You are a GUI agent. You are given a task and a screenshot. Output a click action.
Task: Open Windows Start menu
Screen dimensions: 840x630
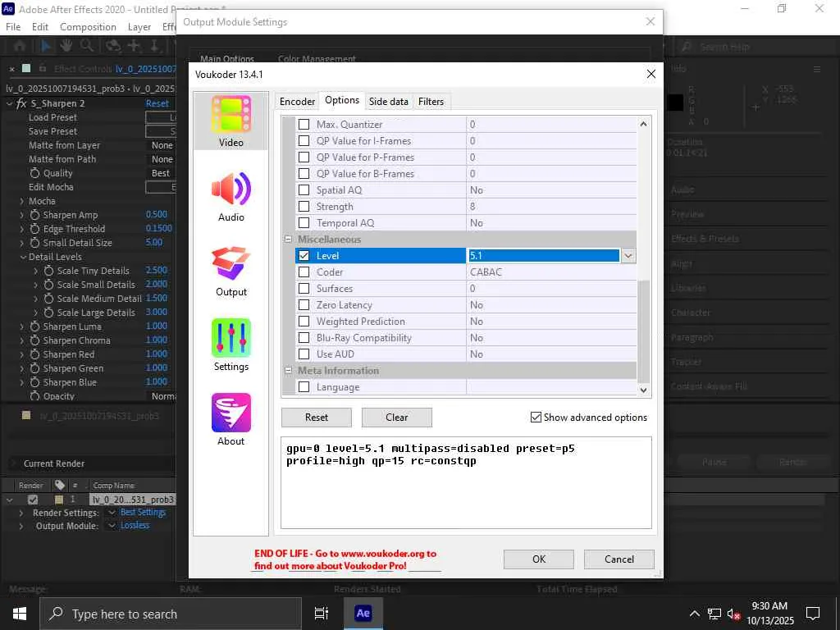(x=20, y=614)
